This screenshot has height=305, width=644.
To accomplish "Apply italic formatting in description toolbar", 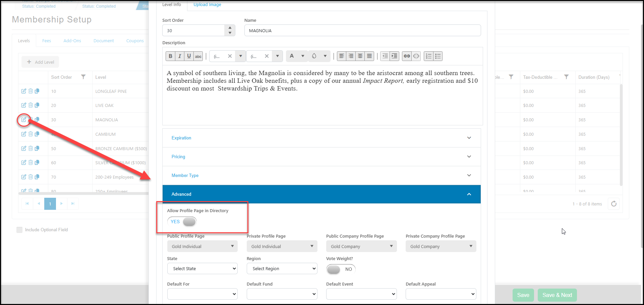I will click(x=180, y=56).
